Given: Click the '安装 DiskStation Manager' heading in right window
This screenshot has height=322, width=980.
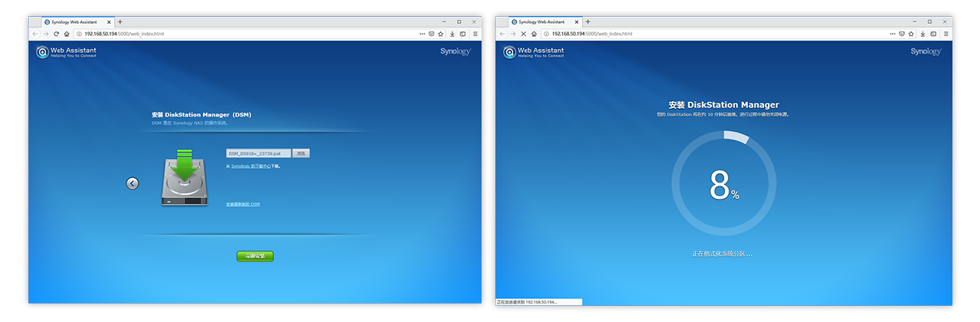Looking at the screenshot, I should pos(724,105).
